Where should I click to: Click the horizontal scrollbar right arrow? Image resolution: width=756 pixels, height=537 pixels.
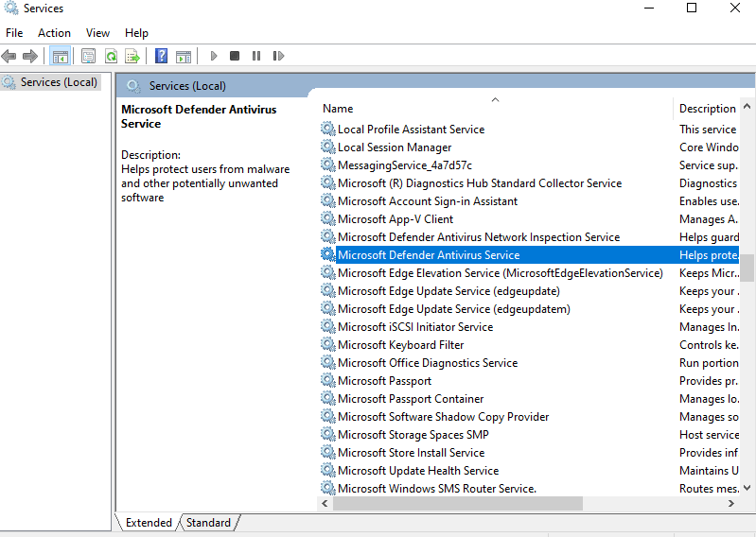tap(733, 504)
